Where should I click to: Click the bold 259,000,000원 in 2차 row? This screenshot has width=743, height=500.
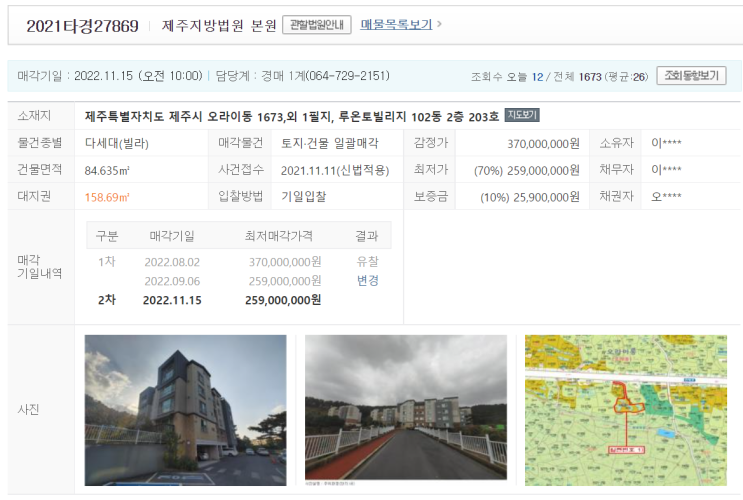(x=283, y=300)
